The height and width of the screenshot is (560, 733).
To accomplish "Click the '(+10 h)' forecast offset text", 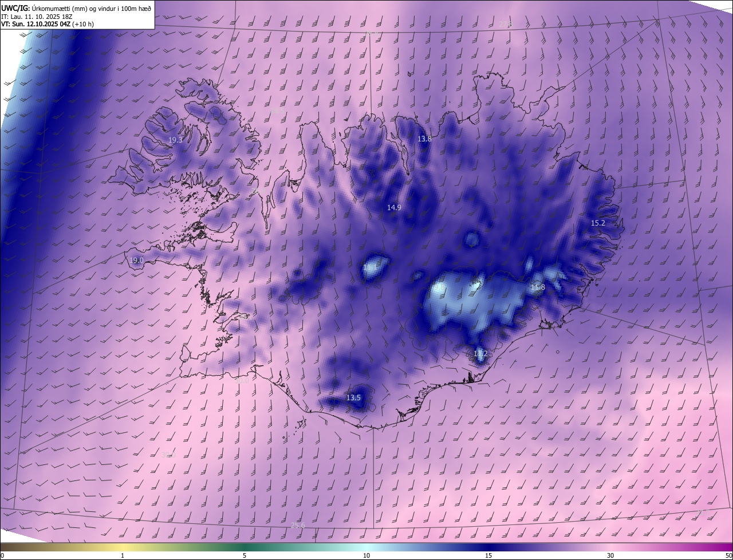I will tap(83, 25).
